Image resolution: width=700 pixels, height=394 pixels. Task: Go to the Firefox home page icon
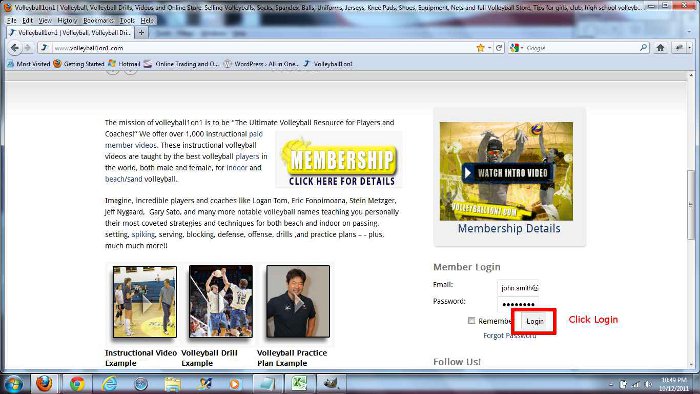tap(660, 48)
